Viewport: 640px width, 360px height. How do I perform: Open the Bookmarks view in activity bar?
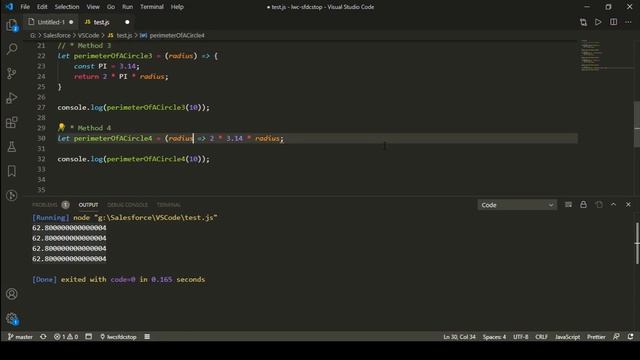click(x=12, y=171)
